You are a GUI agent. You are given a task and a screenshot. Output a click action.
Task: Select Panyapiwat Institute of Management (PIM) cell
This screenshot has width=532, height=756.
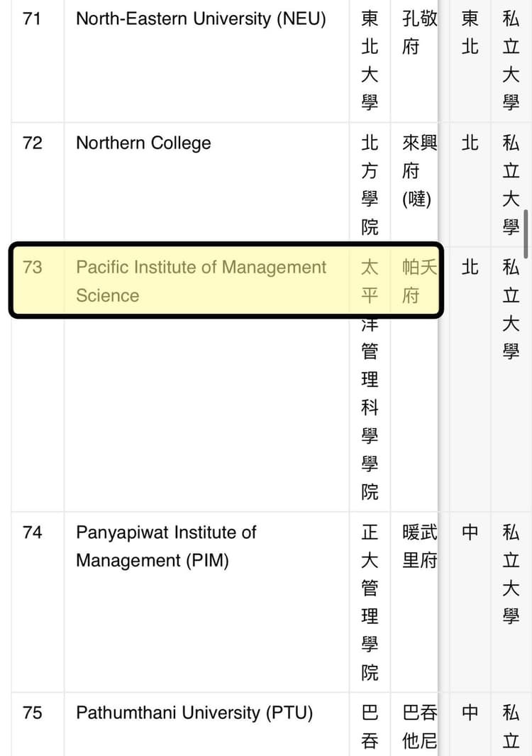166,546
